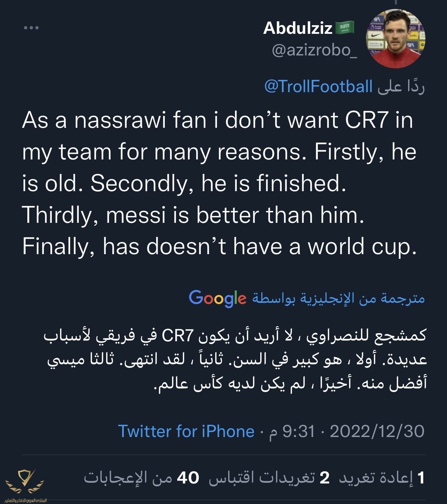
Task: Open the 'Twitter for iPhone' source link
Action: click(x=186, y=431)
